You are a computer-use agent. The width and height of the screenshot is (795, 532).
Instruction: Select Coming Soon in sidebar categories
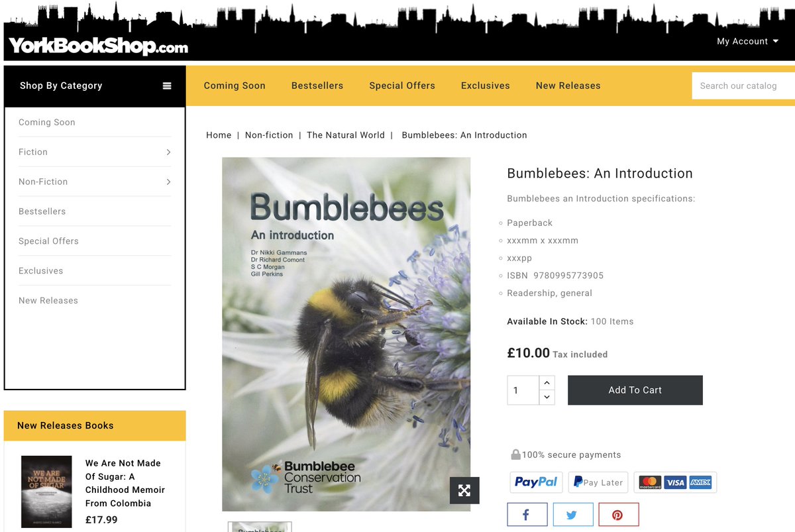[47, 123]
